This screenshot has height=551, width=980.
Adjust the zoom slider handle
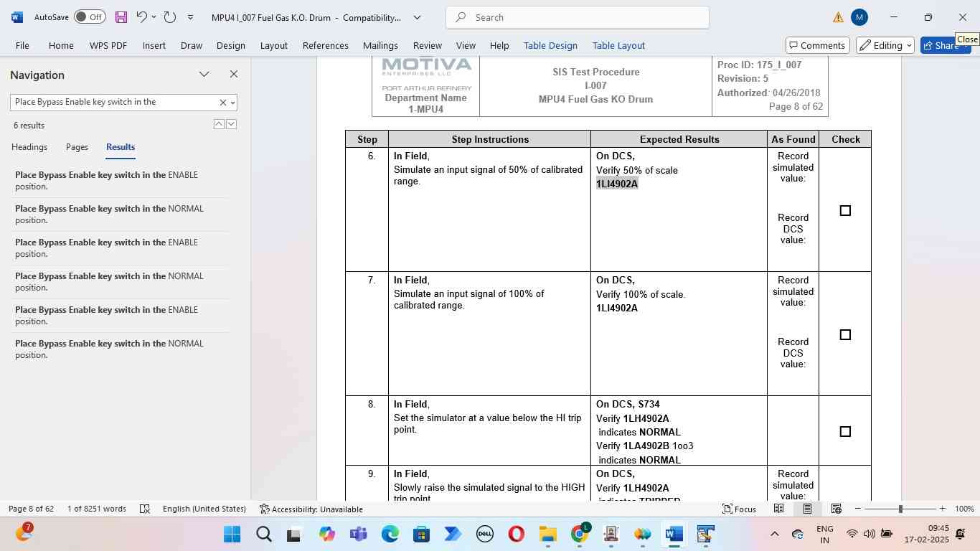(900, 509)
